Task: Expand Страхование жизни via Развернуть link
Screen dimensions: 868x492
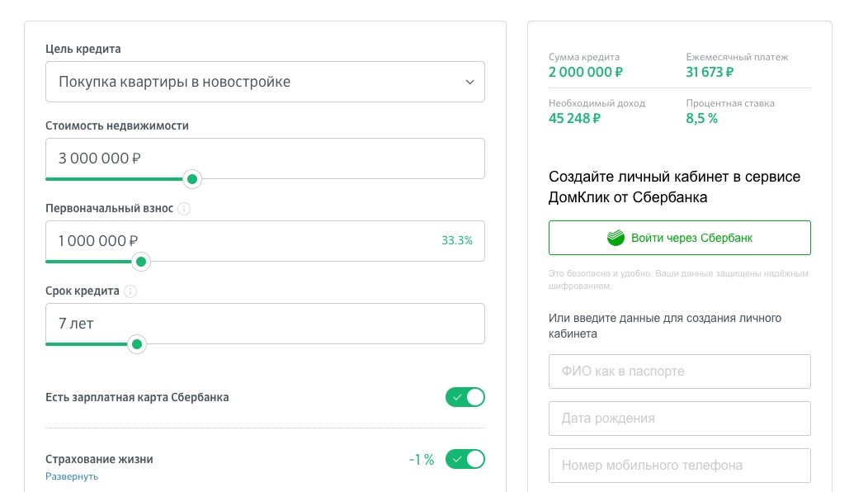Action: point(71,475)
